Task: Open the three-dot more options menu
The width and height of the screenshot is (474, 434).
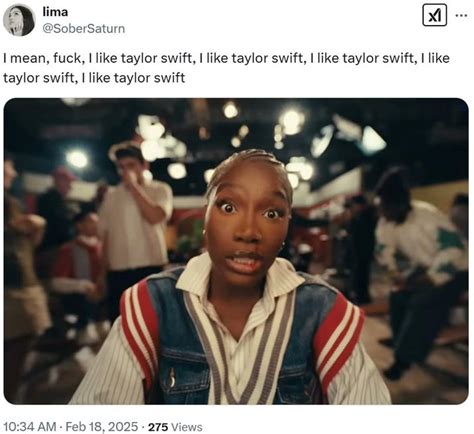Action: (x=461, y=15)
